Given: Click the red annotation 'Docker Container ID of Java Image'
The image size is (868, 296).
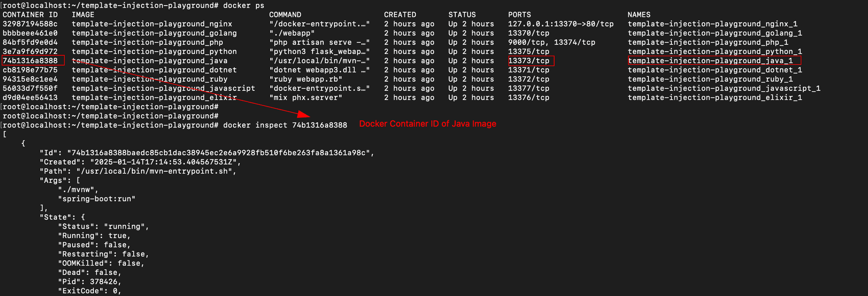Looking at the screenshot, I should pyautogui.click(x=427, y=124).
